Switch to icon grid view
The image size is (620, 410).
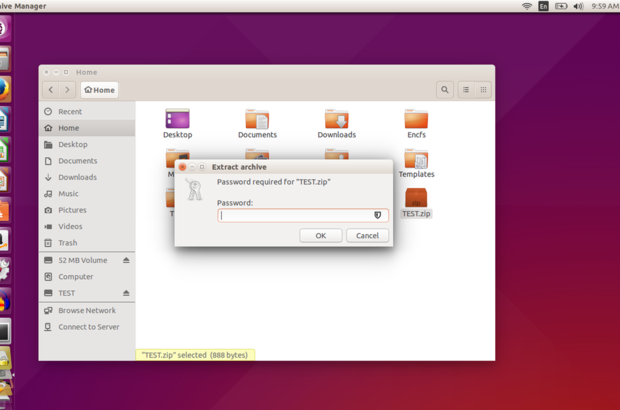coord(484,90)
